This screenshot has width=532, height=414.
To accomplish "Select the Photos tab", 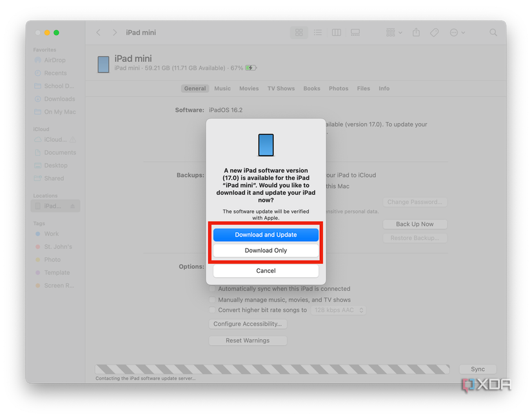I will 338,88.
